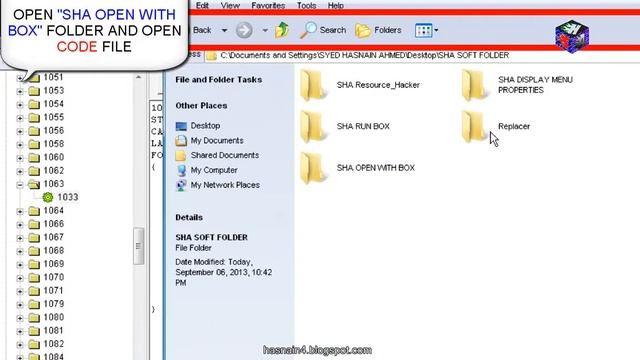This screenshot has width=640, height=360.
Task: Click the folder icon in the address bar
Action: point(211,56)
